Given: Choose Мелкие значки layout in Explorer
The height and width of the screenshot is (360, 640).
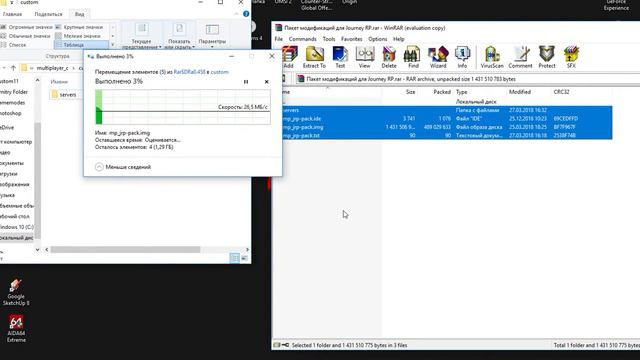Looking at the screenshot, I should (78, 36).
